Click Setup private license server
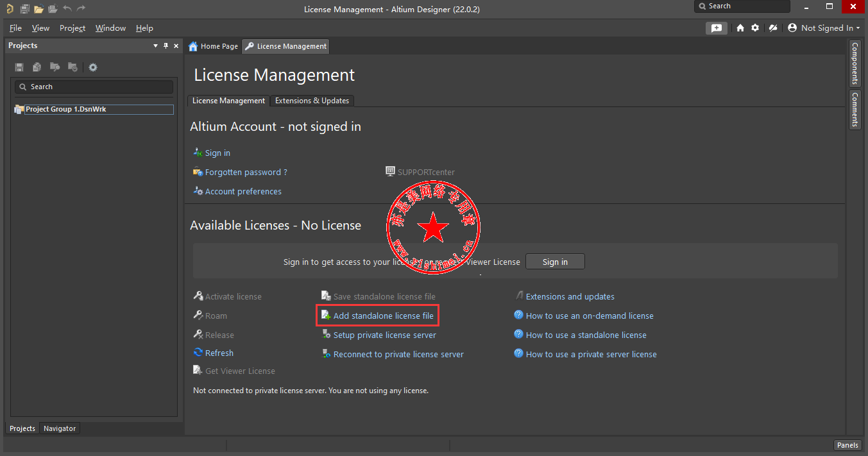Screen dimensions: 868x456 coord(385,335)
